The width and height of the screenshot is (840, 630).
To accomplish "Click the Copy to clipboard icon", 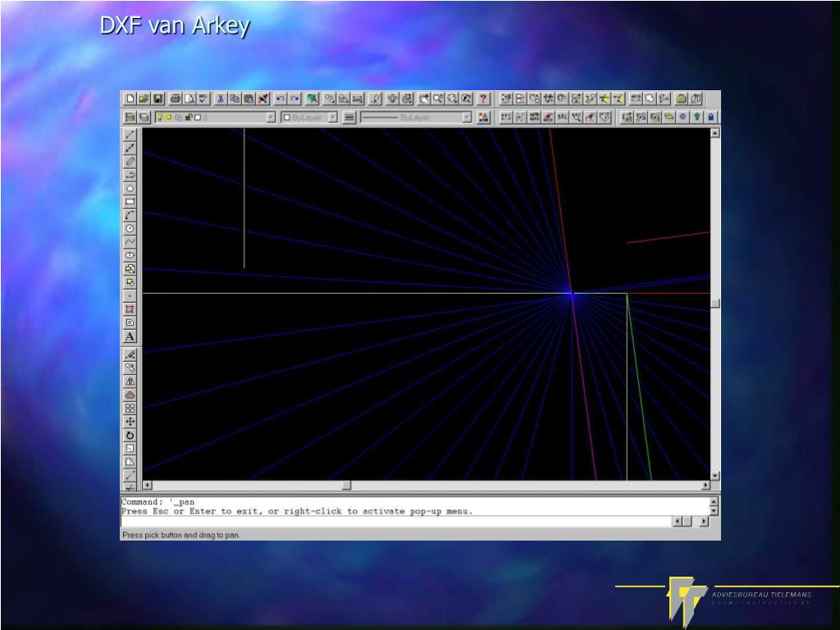I will (235, 98).
